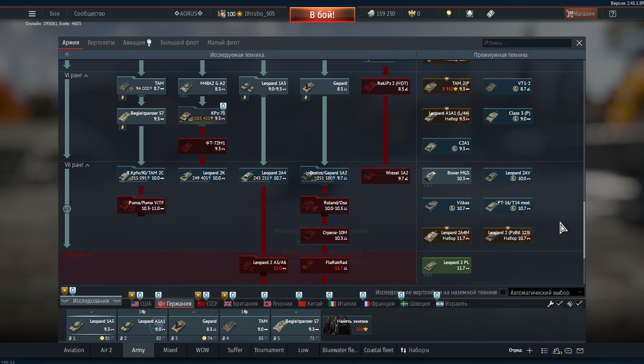Collapse the VI ранг section
Screen dimensions: 644x364
pyautogui.click(x=77, y=75)
